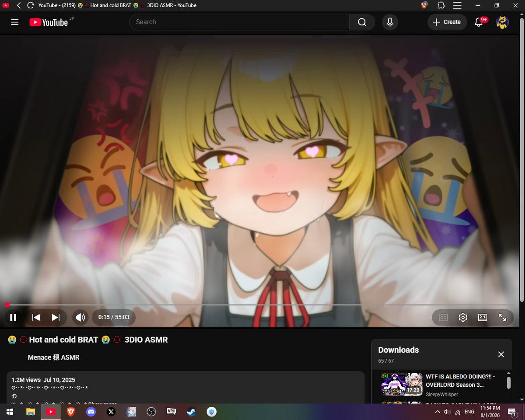Open the Windows notification center
525x420 pixels.
512,412
